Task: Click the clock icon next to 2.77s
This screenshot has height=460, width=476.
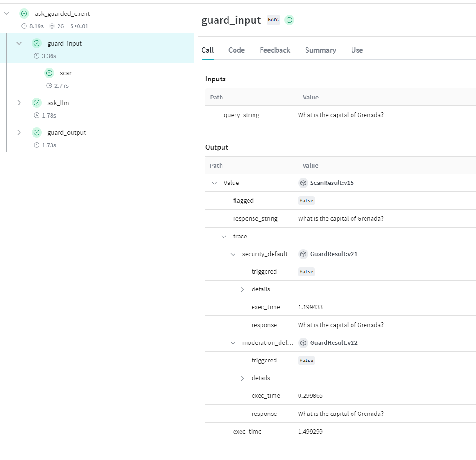Action: (49, 85)
